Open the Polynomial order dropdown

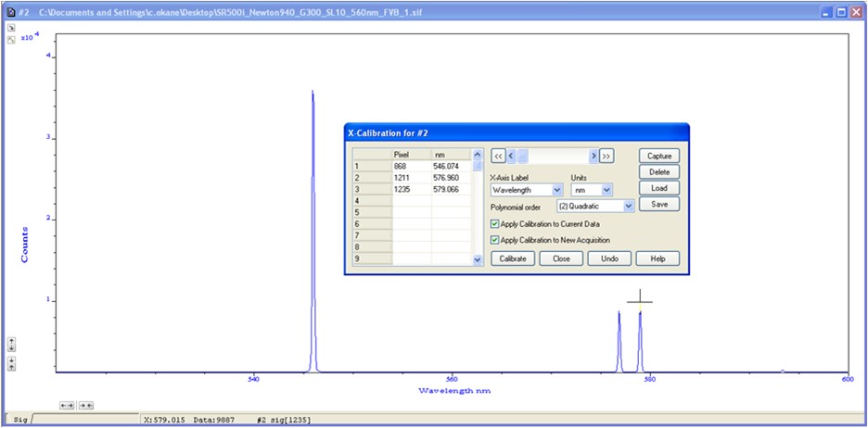coord(628,206)
